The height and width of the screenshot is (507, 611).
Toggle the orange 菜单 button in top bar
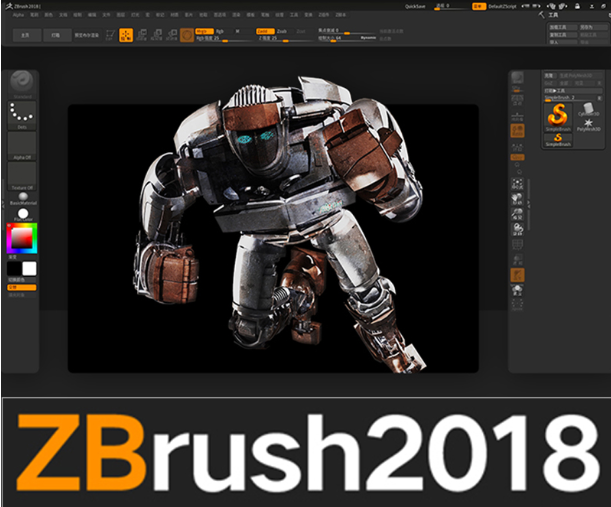pyautogui.click(x=479, y=6)
